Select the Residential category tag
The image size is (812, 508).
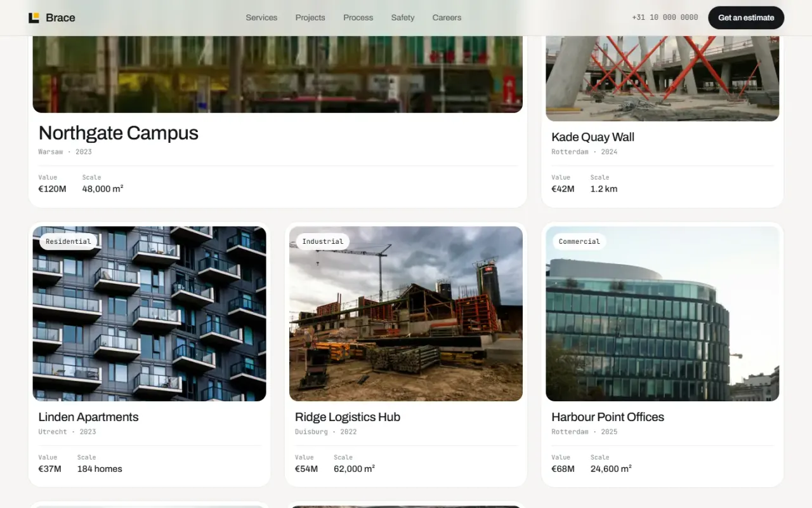68,241
